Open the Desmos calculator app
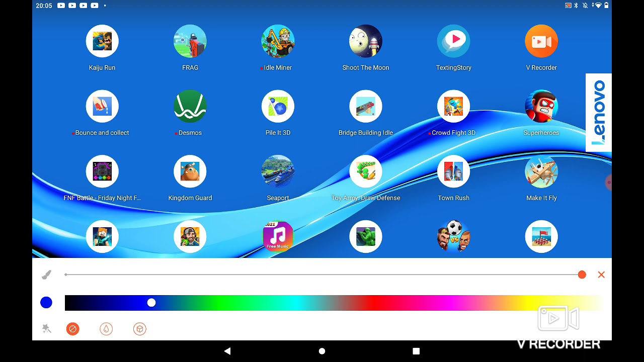Image resolution: width=644 pixels, height=362 pixels. click(x=190, y=106)
